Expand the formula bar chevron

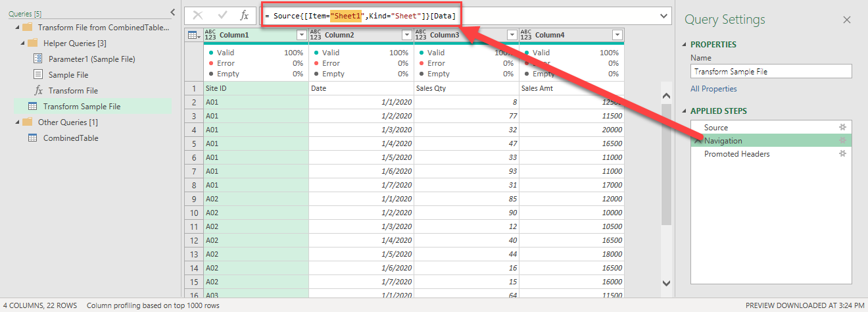point(662,15)
